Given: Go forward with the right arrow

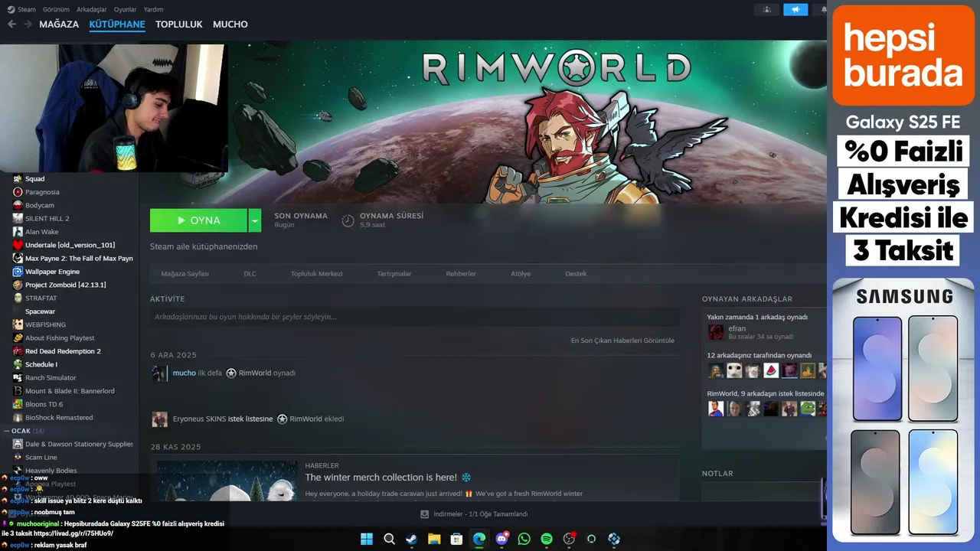Looking at the screenshot, I should tap(28, 24).
